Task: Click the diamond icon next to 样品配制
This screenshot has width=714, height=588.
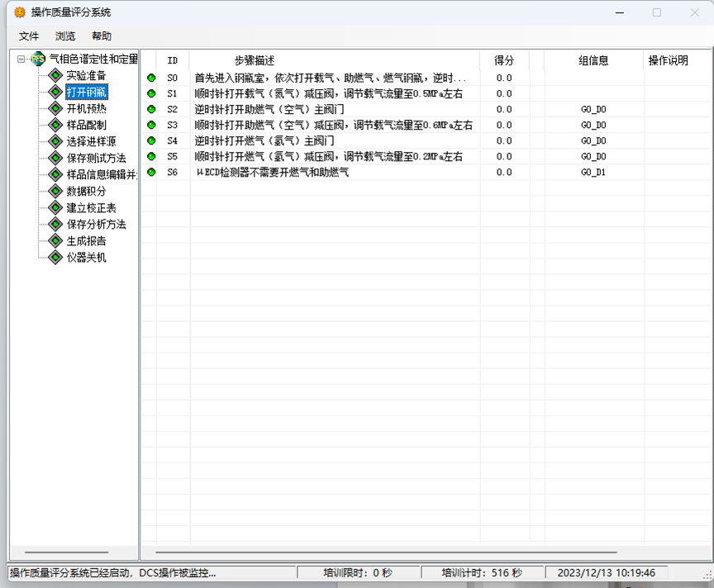Action: click(x=55, y=126)
